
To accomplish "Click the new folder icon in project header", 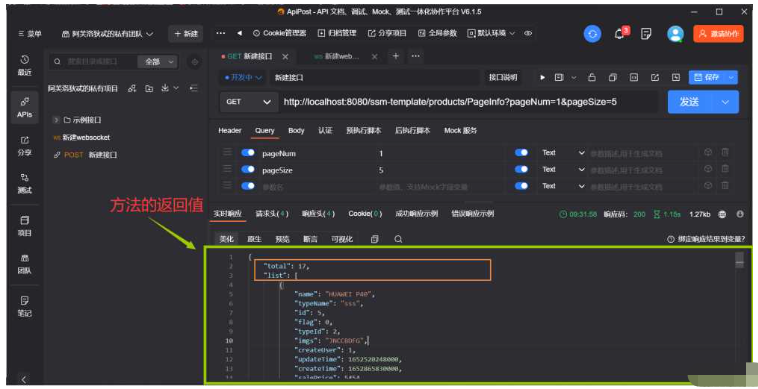I will [x=149, y=88].
